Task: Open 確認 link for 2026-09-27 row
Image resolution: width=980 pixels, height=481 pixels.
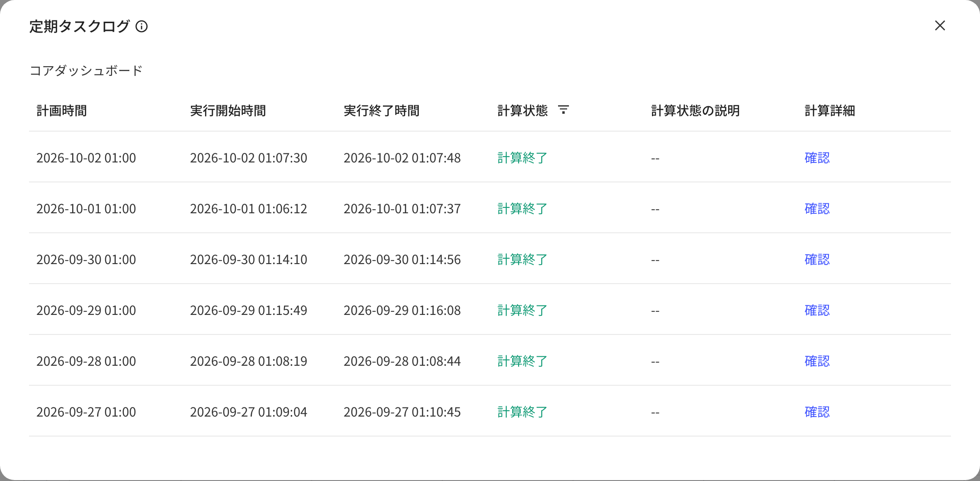Action: (817, 412)
